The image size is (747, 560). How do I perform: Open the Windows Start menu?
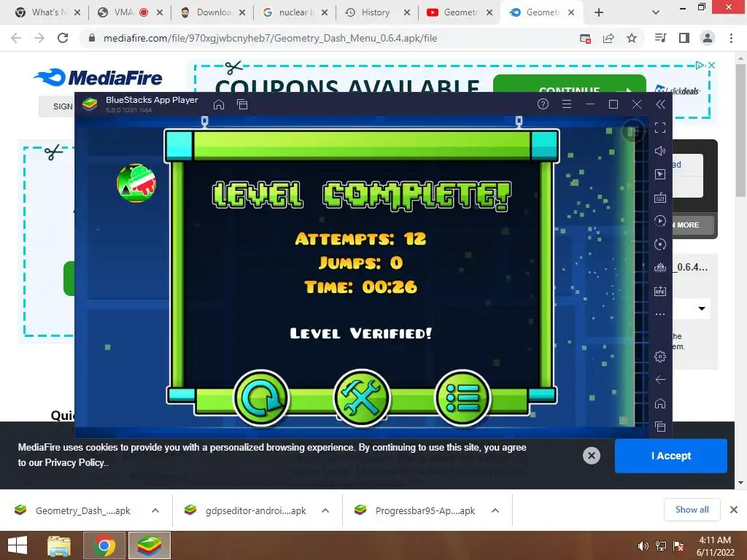pos(18,545)
